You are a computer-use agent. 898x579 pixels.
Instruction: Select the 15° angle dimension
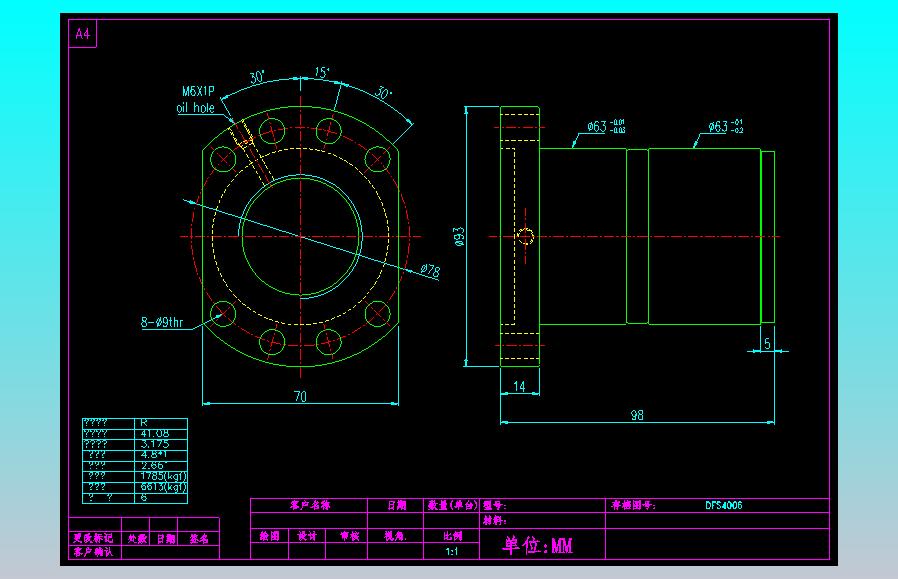(322, 73)
